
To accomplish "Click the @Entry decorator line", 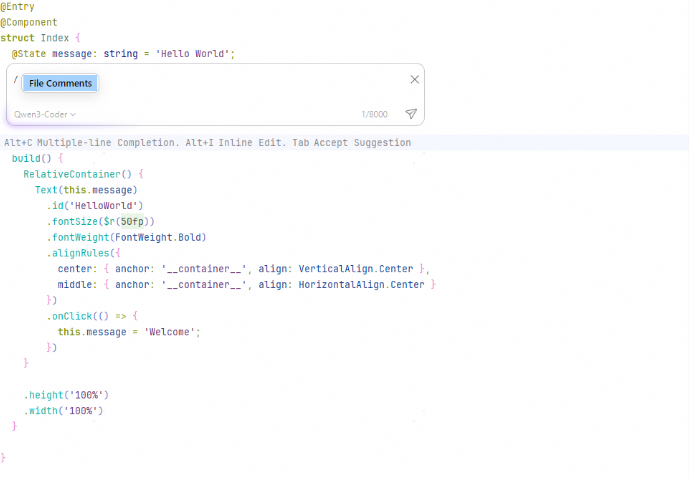I will click(17, 7).
